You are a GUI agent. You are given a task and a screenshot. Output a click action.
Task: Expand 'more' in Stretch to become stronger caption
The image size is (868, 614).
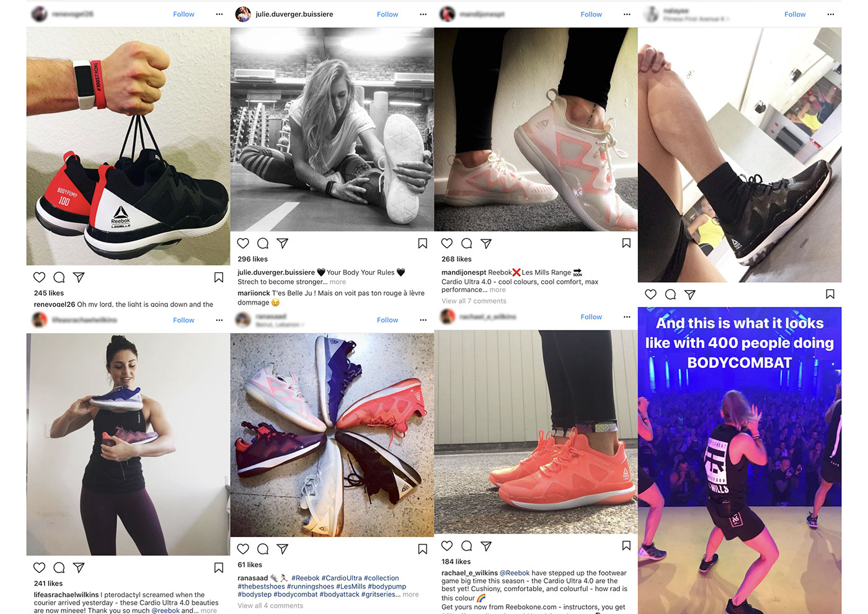coord(338,282)
